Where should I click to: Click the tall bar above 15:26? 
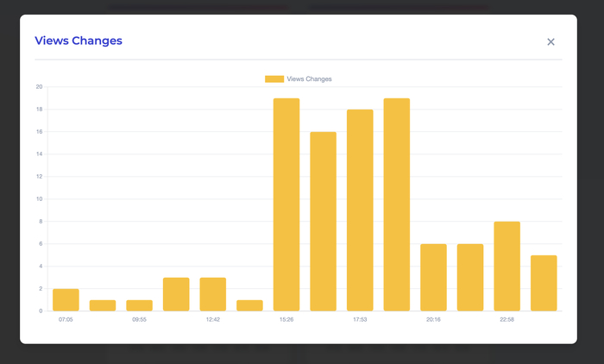[286, 204]
